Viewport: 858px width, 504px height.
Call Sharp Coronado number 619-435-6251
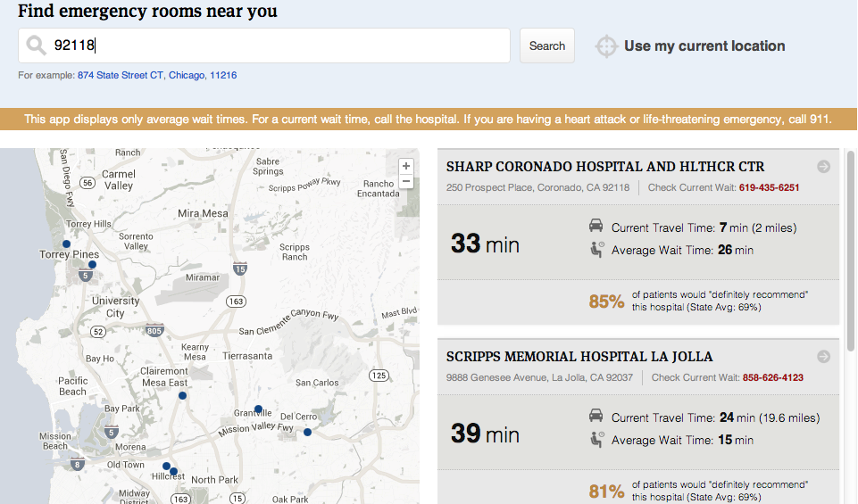pos(769,187)
